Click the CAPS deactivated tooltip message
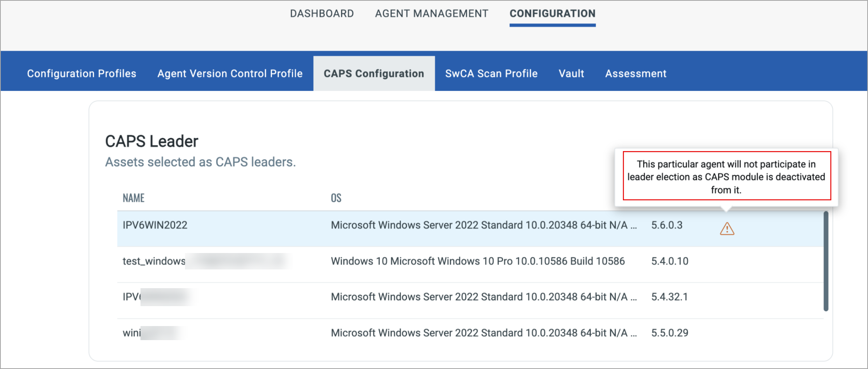The height and width of the screenshot is (369, 868). 726,176
